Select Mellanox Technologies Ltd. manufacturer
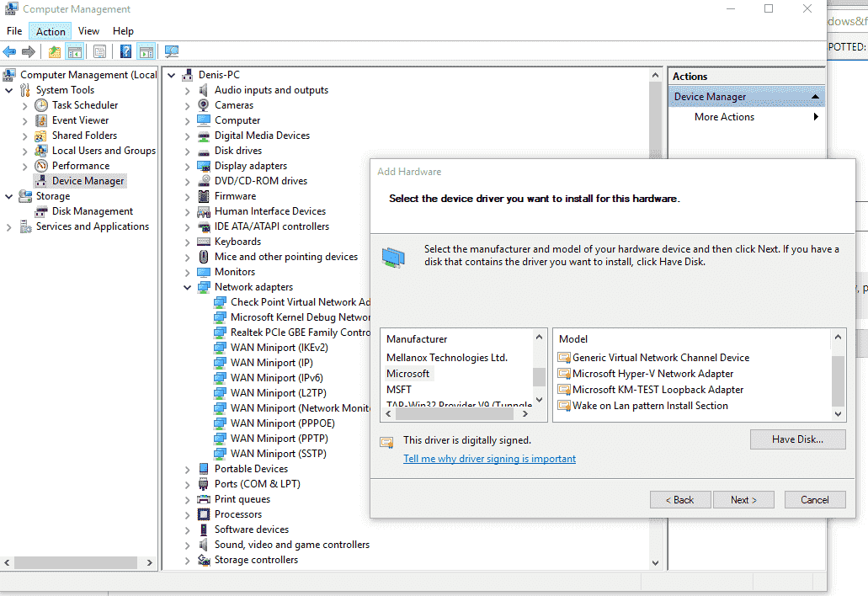 click(447, 358)
